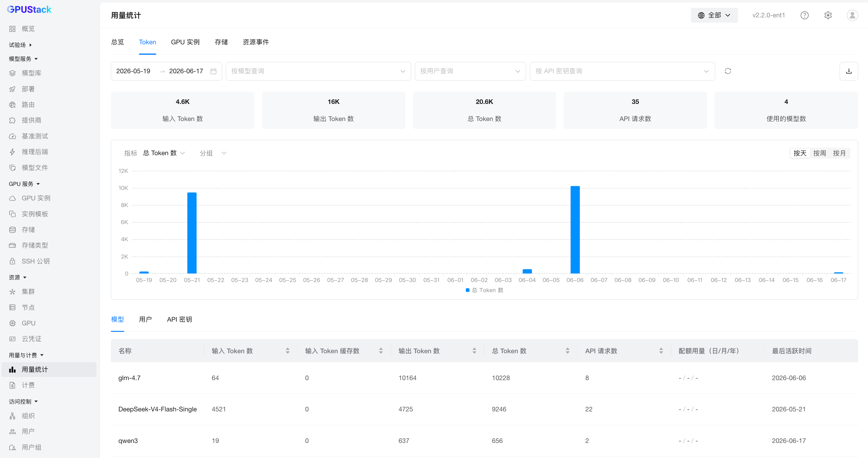Open the user avatar menu
The height and width of the screenshot is (458, 868).
pyautogui.click(x=852, y=15)
